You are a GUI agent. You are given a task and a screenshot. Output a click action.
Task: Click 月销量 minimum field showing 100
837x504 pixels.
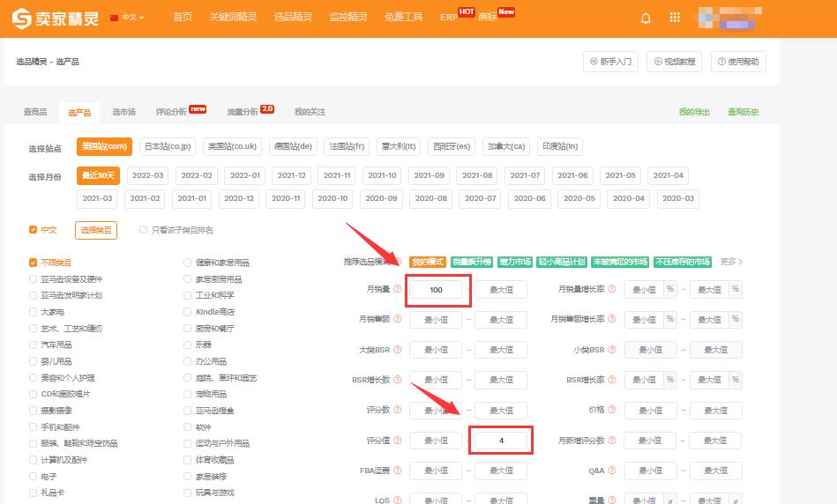[x=436, y=290]
